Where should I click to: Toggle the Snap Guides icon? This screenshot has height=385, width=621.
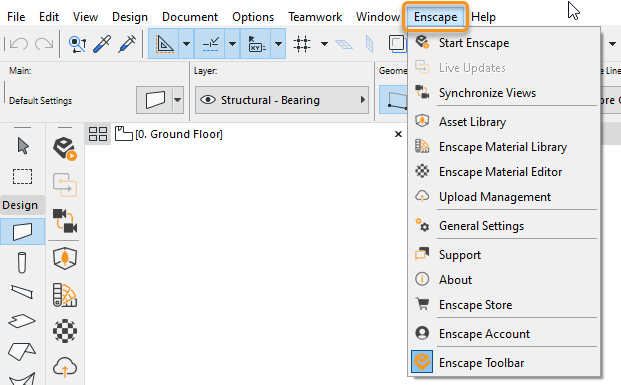210,44
